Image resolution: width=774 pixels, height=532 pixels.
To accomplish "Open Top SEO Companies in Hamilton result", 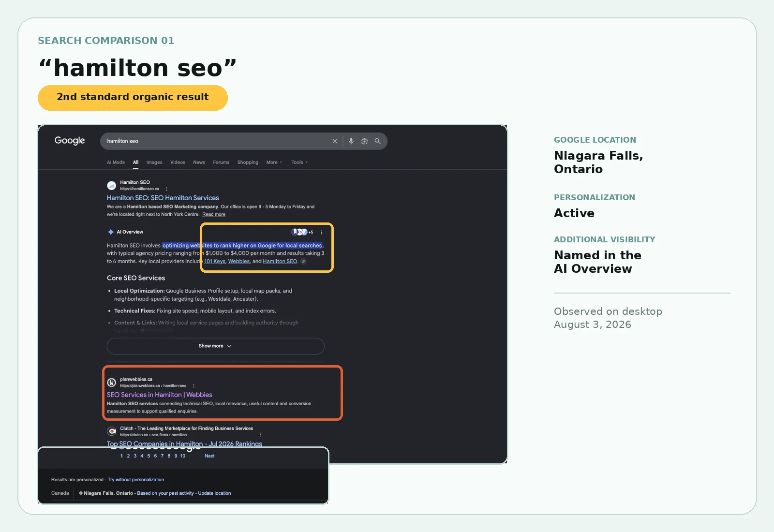I will pos(184,444).
